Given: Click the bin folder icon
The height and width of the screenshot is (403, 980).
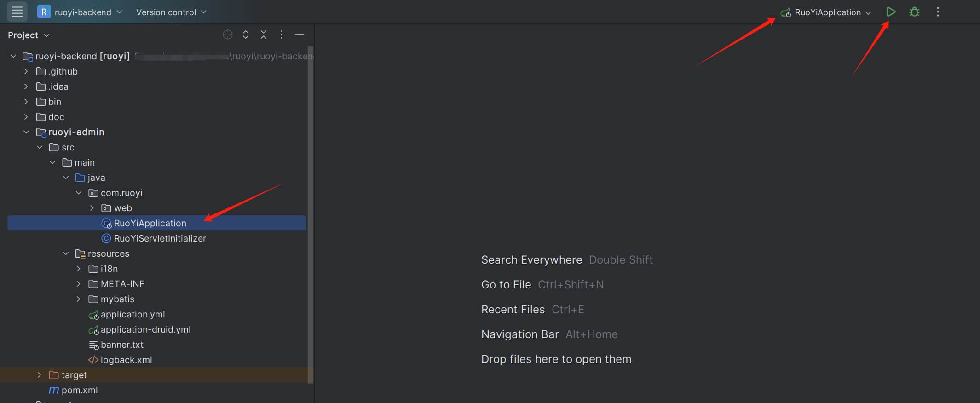Looking at the screenshot, I should pyautogui.click(x=41, y=102).
